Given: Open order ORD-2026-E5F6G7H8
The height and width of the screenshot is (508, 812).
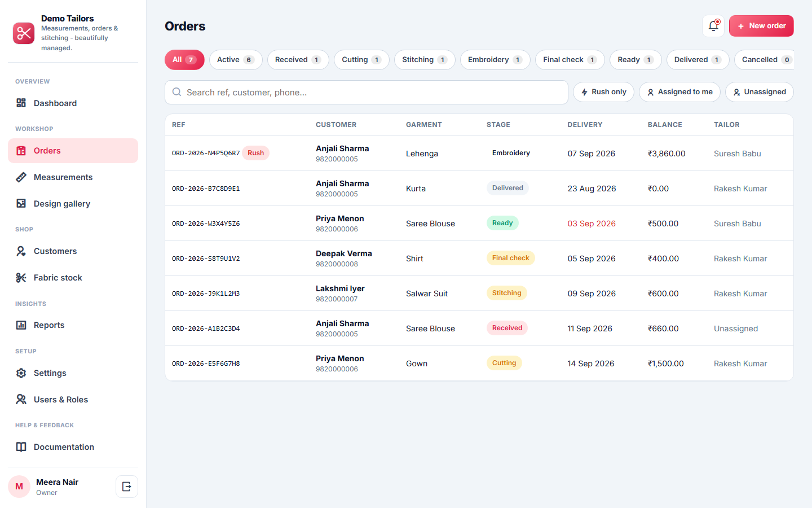Looking at the screenshot, I should click(206, 364).
